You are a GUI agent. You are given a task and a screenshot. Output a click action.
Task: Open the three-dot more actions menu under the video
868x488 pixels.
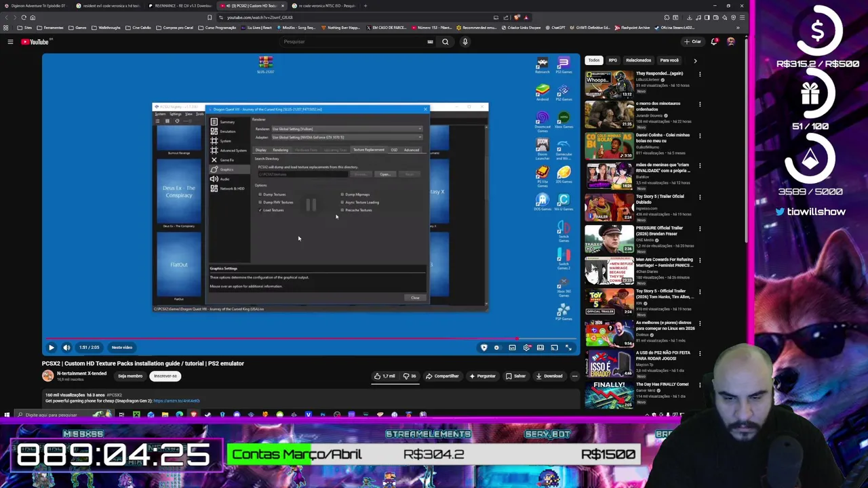pos(574,376)
